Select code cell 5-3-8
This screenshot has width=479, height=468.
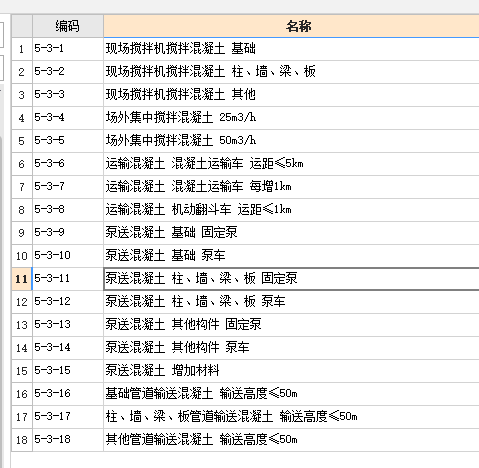click(68, 210)
